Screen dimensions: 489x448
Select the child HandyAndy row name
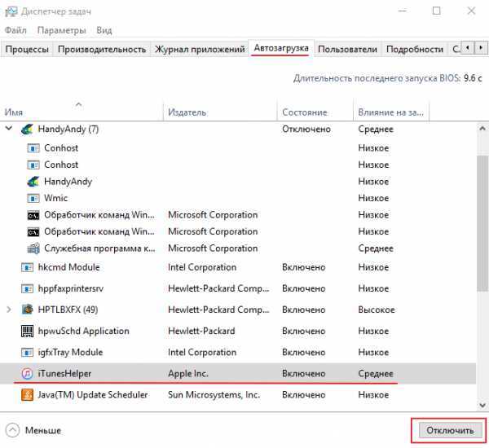(68, 182)
